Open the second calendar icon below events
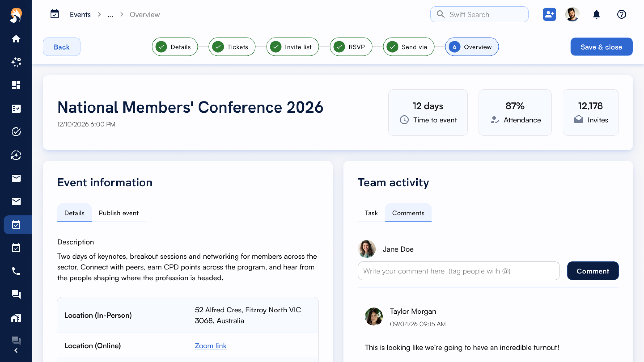 pos(16,248)
